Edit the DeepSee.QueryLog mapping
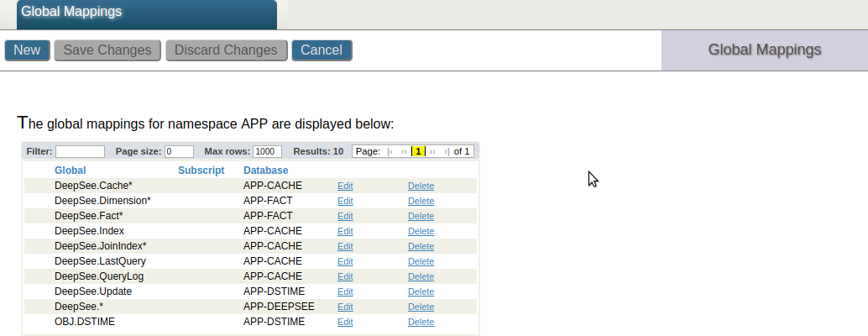Viewport: 868px width, 336px height. coord(345,276)
